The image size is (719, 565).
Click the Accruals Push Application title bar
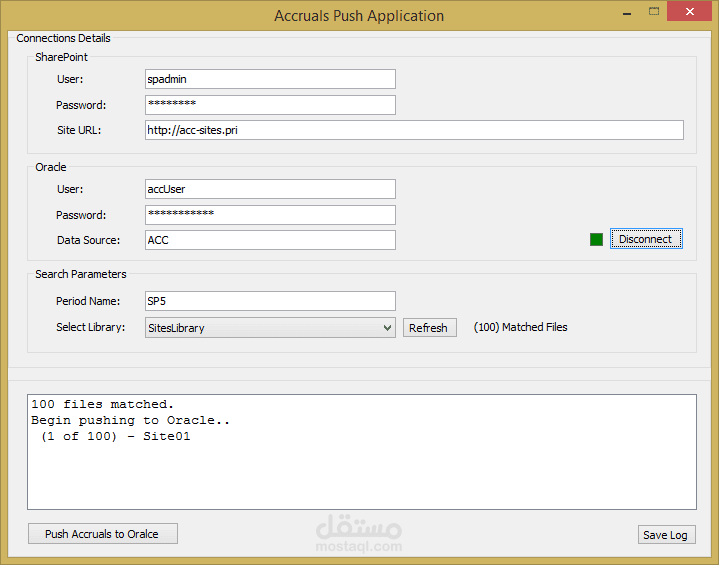359,16
